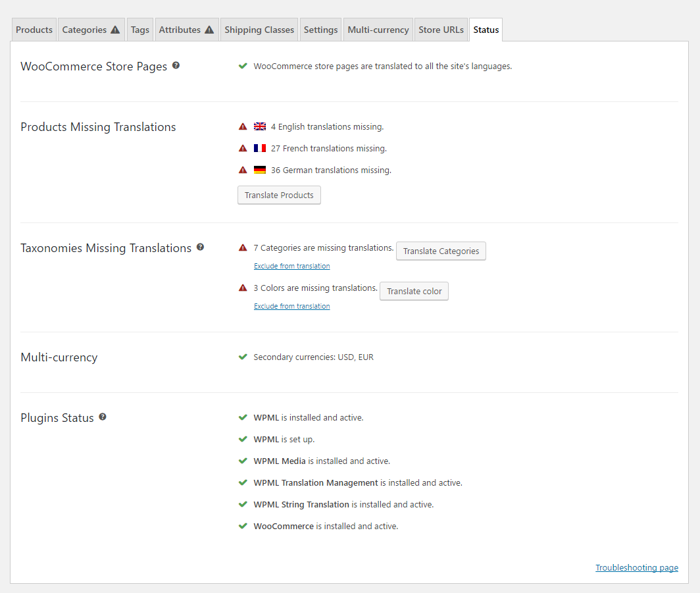Select the Multi-currency tab

(x=378, y=30)
